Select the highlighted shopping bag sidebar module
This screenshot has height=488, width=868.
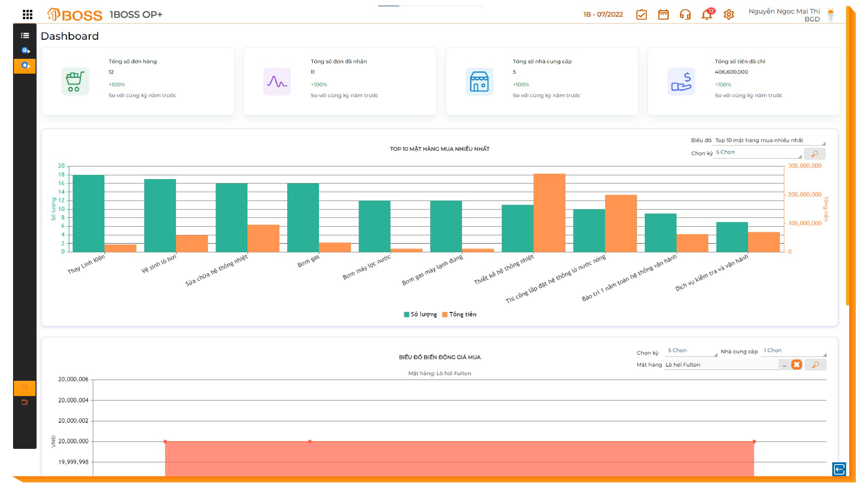click(x=25, y=66)
